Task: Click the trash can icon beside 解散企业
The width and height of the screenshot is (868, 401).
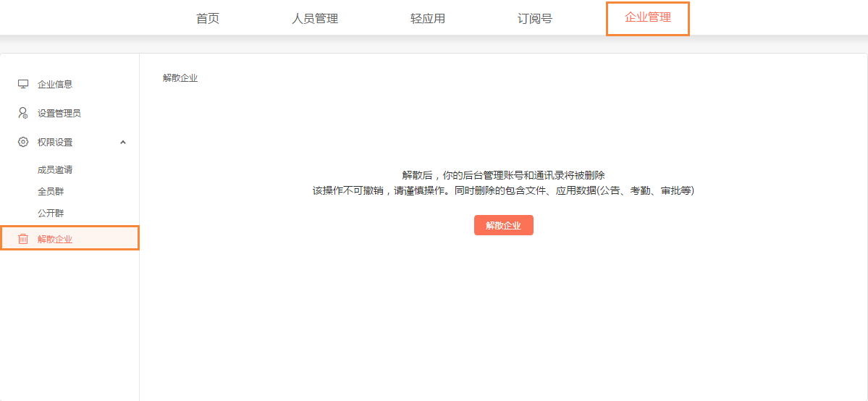Action: pyautogui.click(x=23, y=239)
